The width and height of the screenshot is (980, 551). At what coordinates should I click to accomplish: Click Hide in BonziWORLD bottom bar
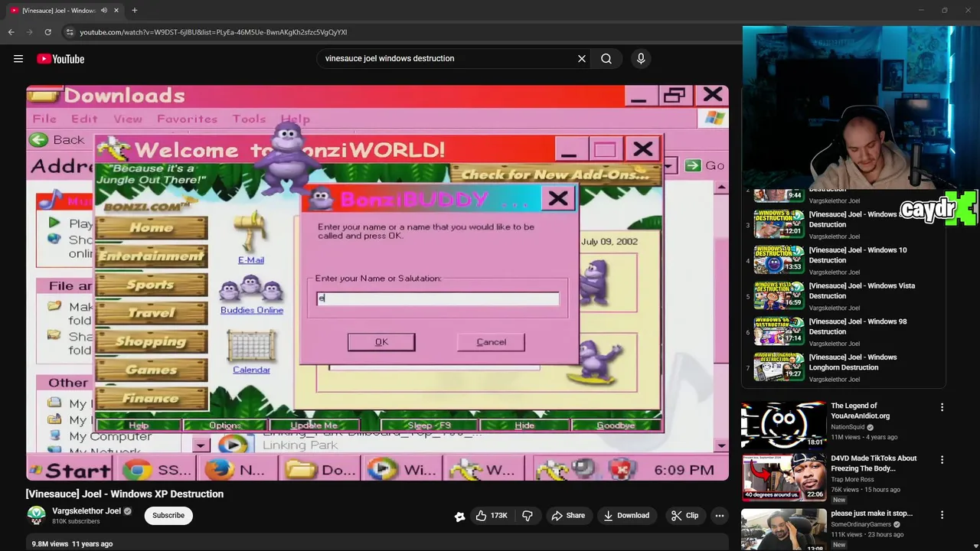(x=524, y=425)
